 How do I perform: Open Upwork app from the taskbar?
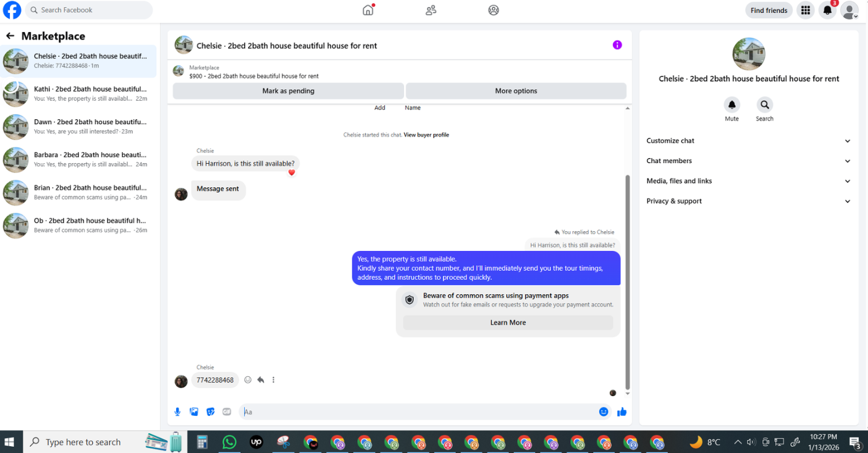(256, 442)
